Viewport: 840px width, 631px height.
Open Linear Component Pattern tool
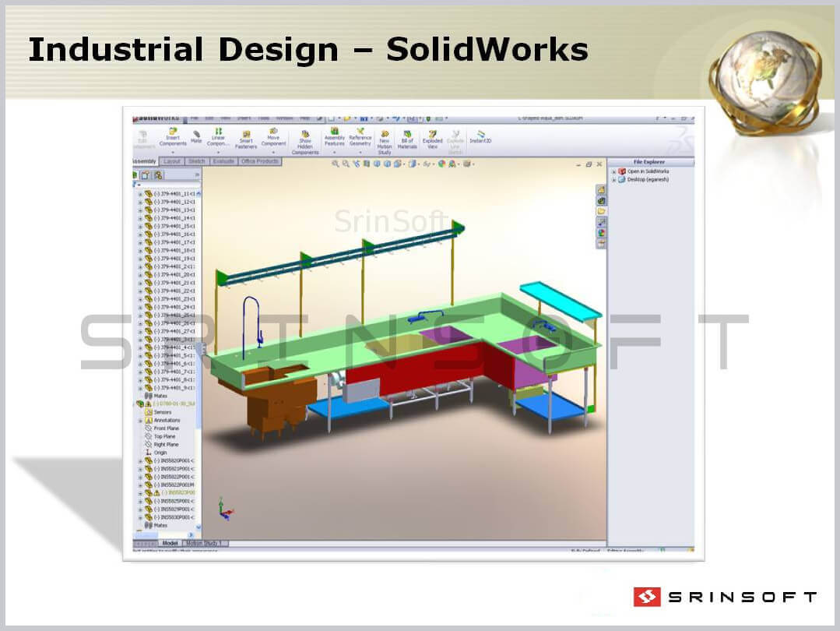point(217,137)
